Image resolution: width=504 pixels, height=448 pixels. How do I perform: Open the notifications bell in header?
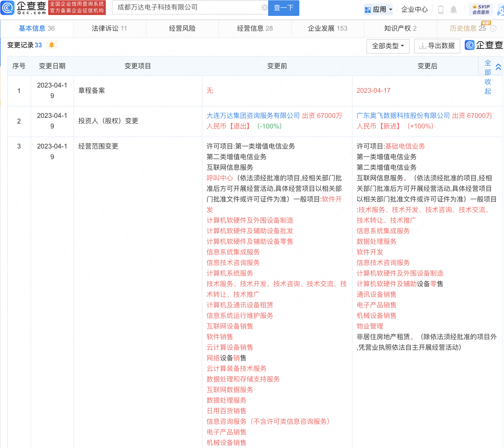[x=454, y=9]
